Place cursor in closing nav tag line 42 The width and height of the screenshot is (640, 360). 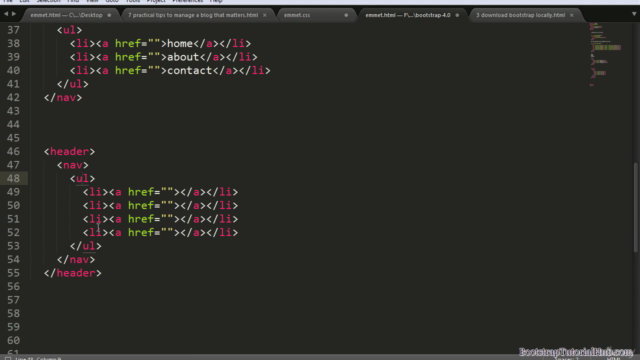click(63, 98)
